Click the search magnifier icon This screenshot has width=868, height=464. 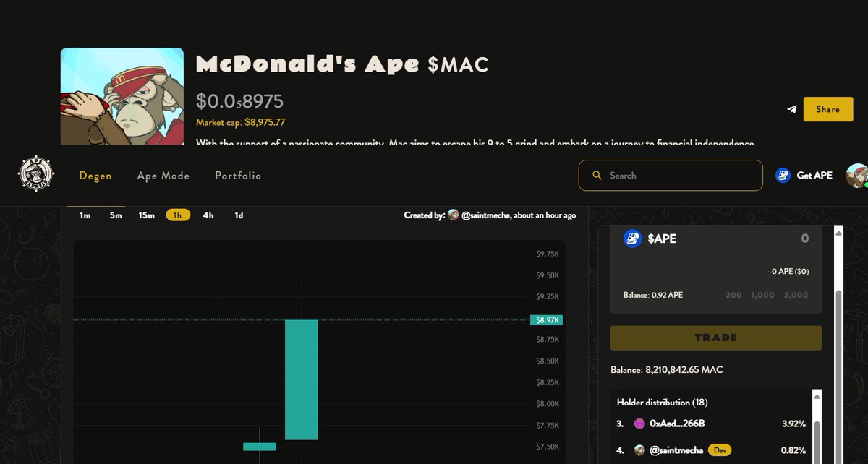597,176
